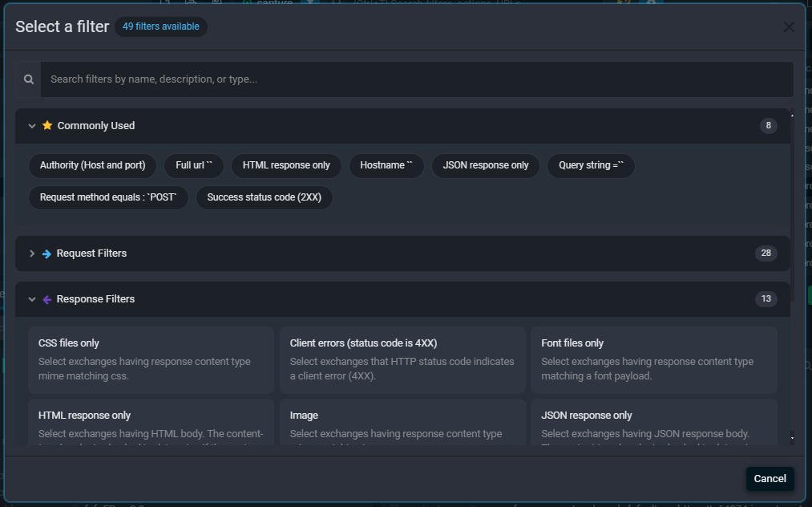Select 'Success status code (2XX)' filter

click(264, 197)
